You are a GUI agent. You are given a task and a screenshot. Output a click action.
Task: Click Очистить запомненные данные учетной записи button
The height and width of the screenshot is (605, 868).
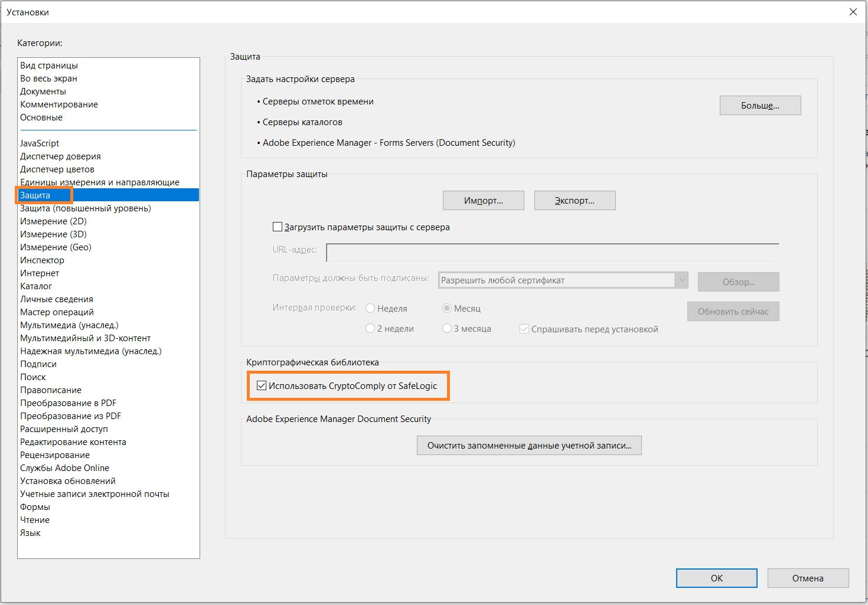click(529, 446)
